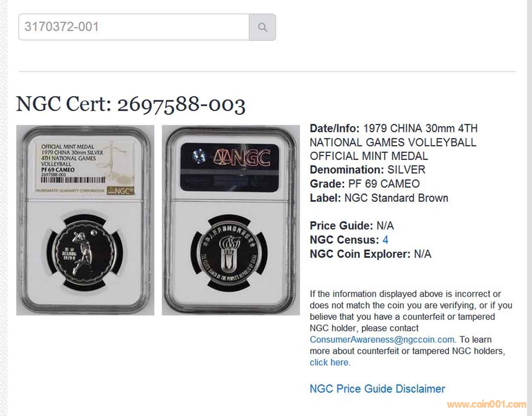
Task: Click the barcode on the slab label
Action: tap(73, 180)
